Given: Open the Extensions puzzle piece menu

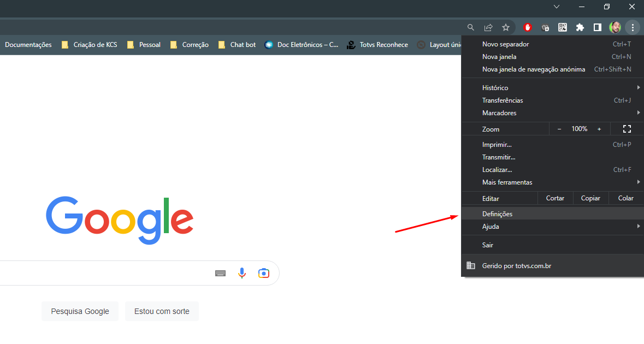Looking at the screenshot, I should tap(580, 27).
